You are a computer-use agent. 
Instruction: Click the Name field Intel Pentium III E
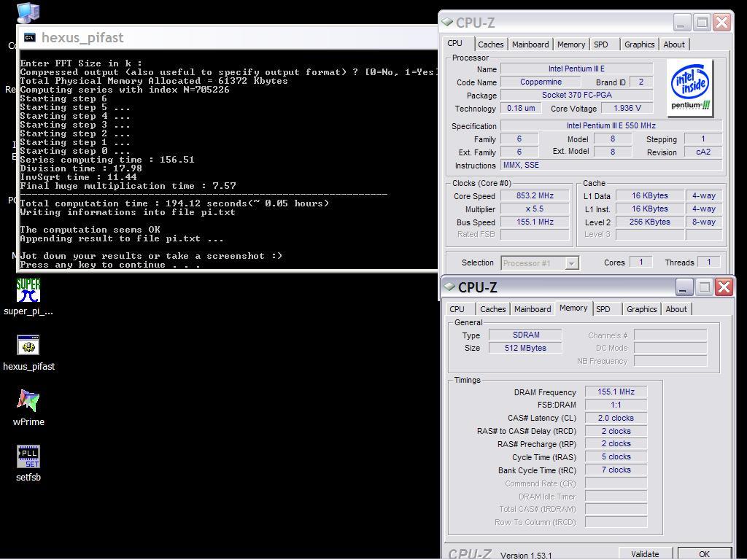pyautogui.click(x=576, y=69)
